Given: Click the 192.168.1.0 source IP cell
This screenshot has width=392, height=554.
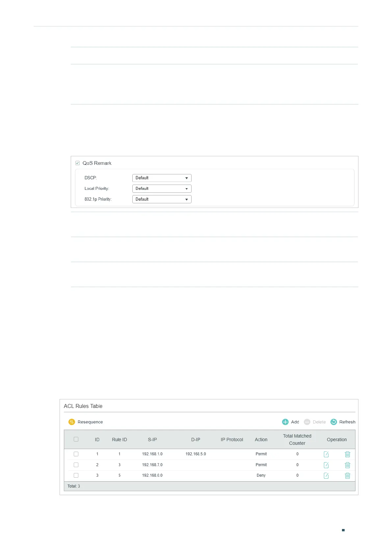Looking at the screenshot, I should 152,454.
